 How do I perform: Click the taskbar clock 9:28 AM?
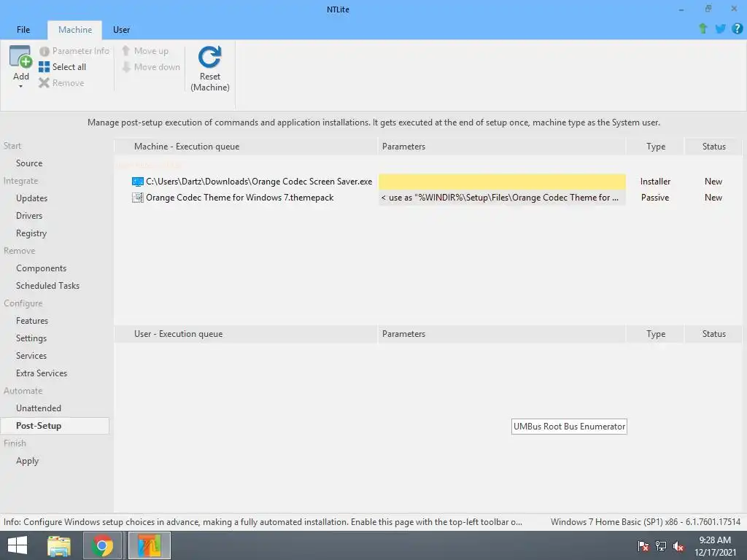pyautogui.click(x=715, y=540)
